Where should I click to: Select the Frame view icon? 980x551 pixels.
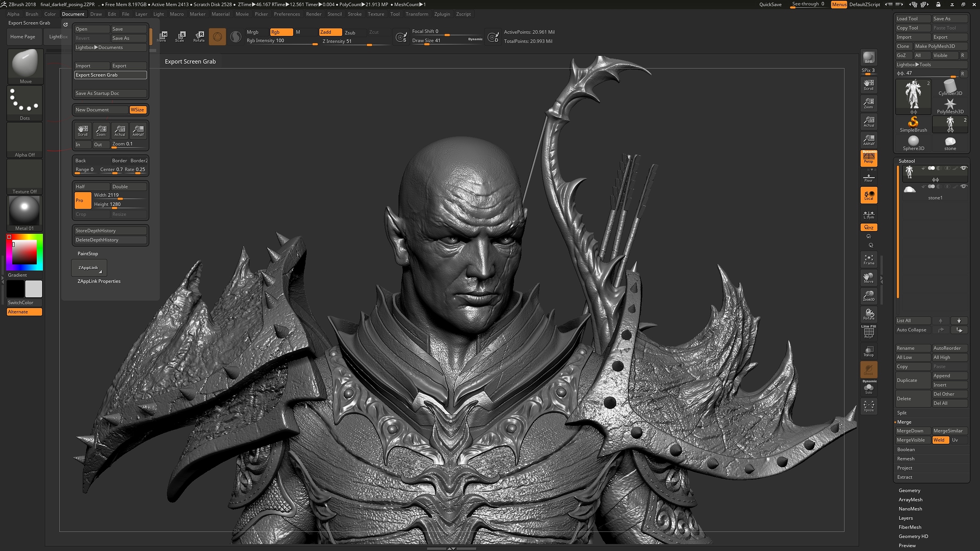[869, 259]
